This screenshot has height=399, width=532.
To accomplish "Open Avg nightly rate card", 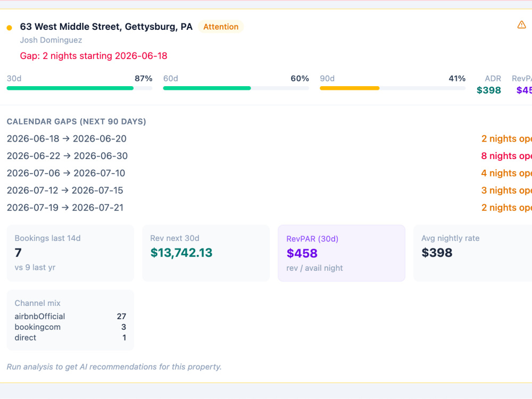I will click(x=472, y=253).
